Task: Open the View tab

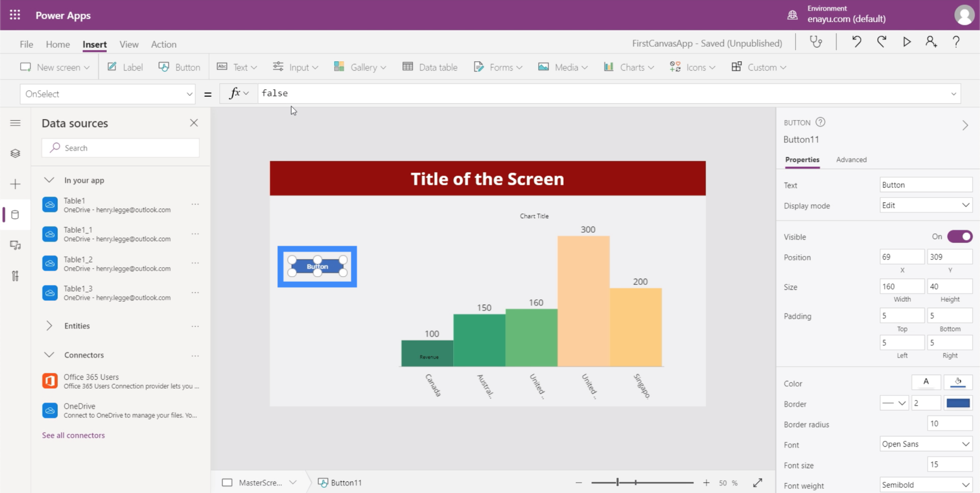Action: 129,44
